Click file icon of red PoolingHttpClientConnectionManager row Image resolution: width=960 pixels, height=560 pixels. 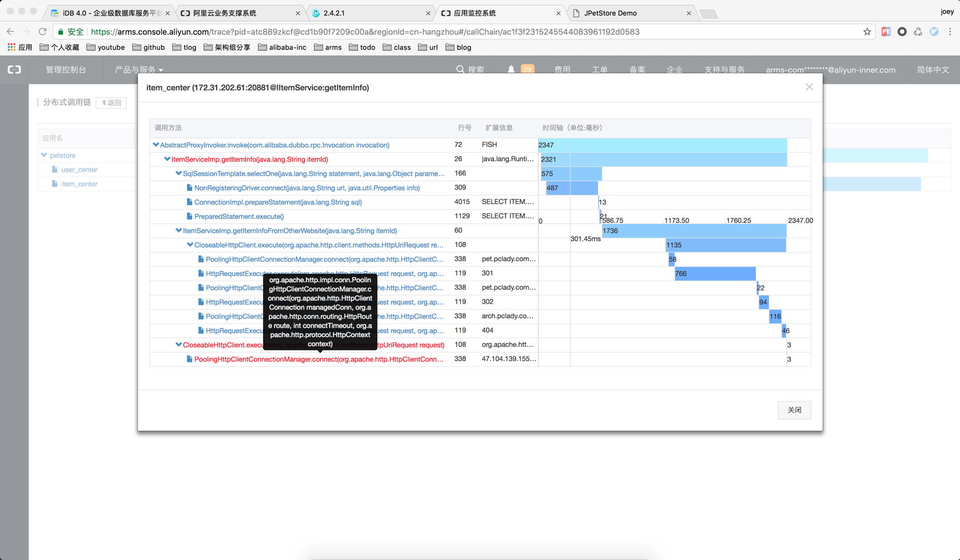(x=189, y=359)
